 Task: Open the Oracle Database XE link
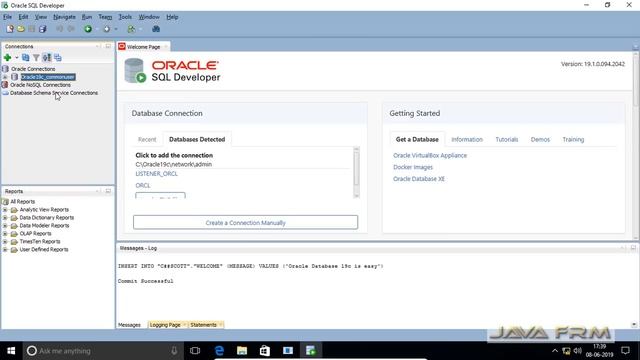[419, 179]
